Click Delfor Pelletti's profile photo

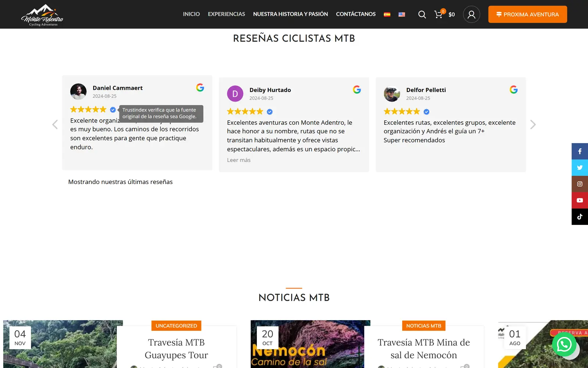tap(392, 93)
